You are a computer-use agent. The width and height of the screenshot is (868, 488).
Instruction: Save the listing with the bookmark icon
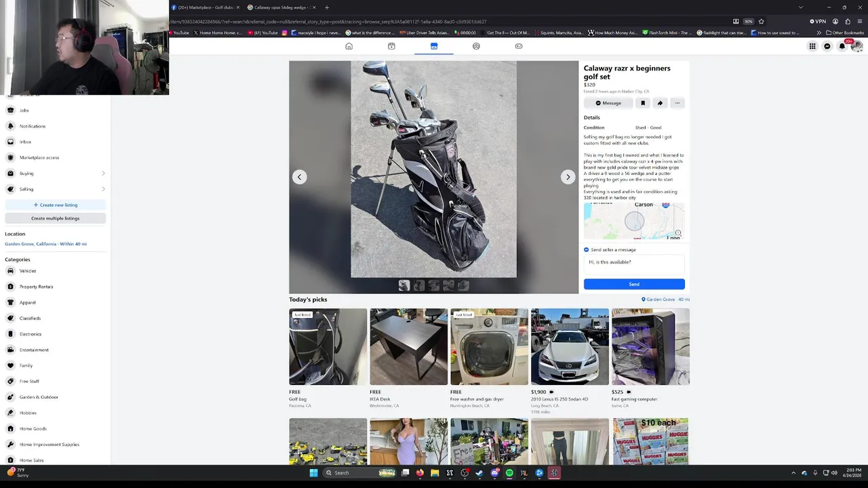pyautogui.click(x=643, y=103)
